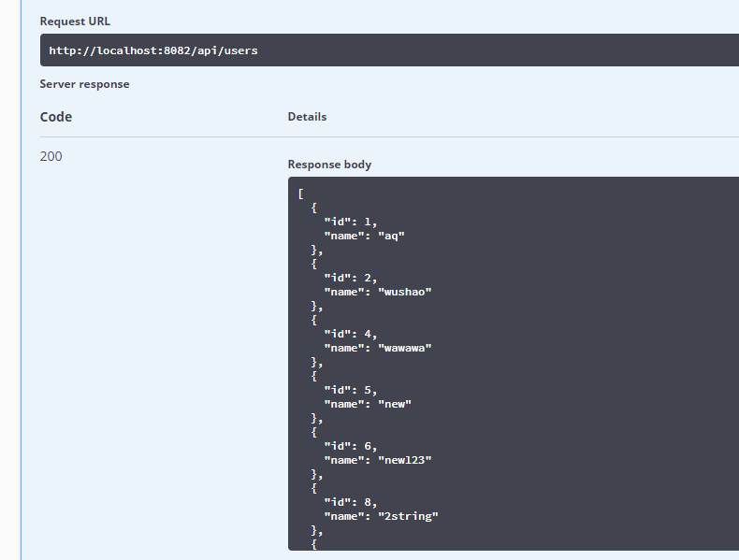The height and width of the screenshot is (560, 739).
Task: Click the Details column header
Action: coord(307,117)
